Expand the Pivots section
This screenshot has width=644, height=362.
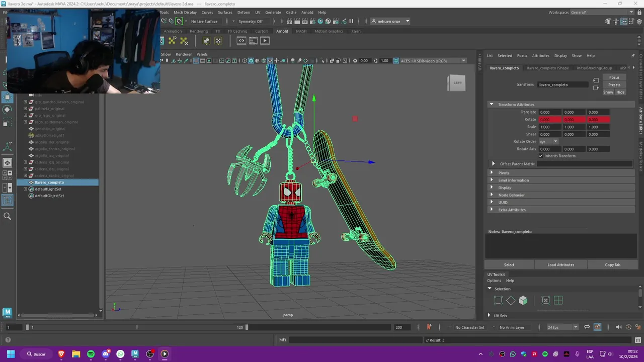click(x=492, y=173)
